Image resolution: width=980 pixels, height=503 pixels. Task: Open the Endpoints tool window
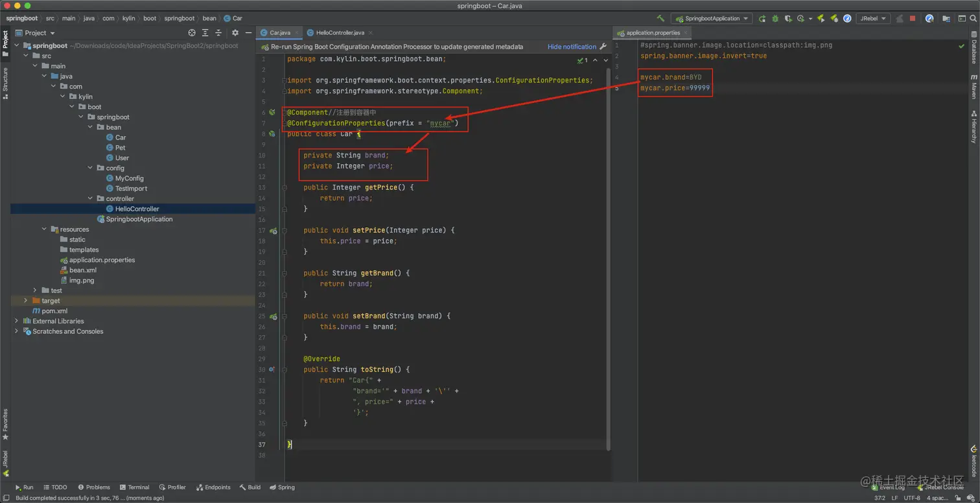[x=213, y=487]
